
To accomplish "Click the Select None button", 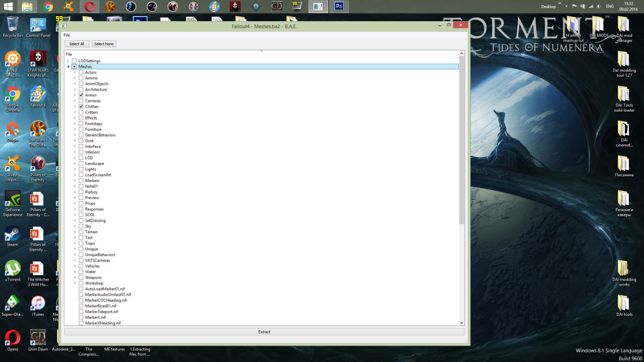I will pyautogui.click(x=104, y=44).
